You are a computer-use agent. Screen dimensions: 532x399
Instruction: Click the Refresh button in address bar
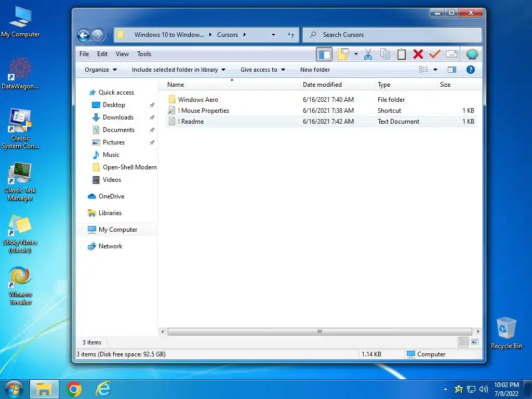[291, 35]
